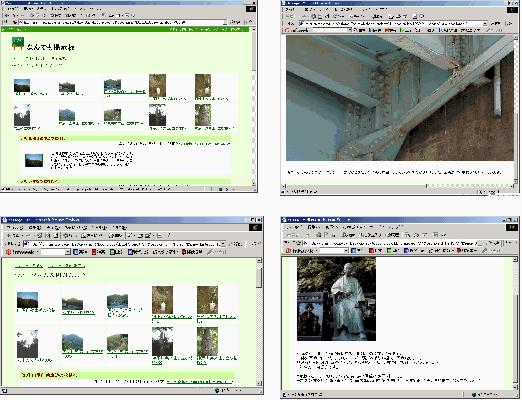Viewport: 522px width, 400px height.
Task: Open address bar dropdown in lower gallery window
Action: [223, 244]
